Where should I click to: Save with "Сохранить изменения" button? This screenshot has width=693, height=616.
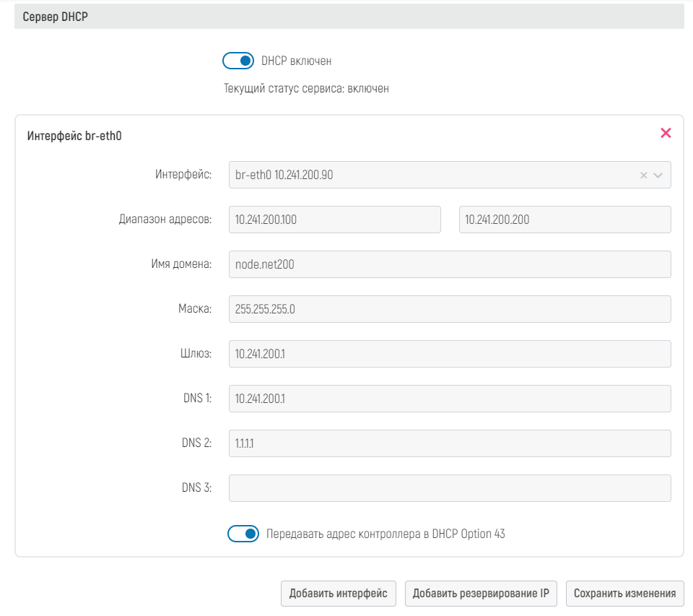[x=624, y=594]
